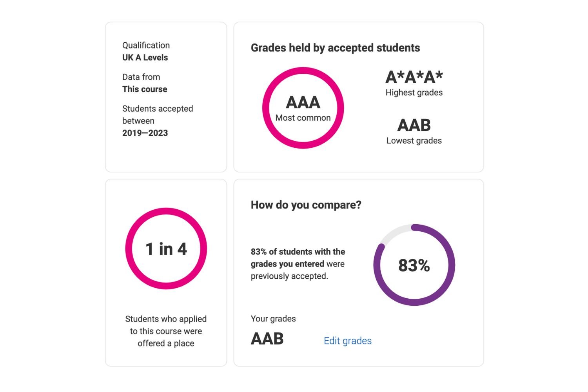This screenshot has width=588, height=392.
Task: Click the This course data source text
Action: coord(145,89)
